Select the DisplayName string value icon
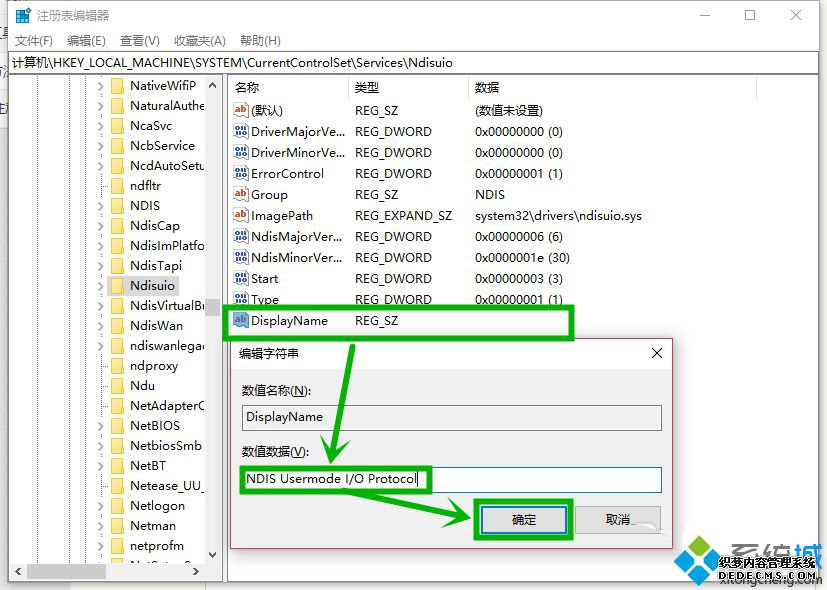The width and height of the screenshot is (827, 590). coord(241,320)
